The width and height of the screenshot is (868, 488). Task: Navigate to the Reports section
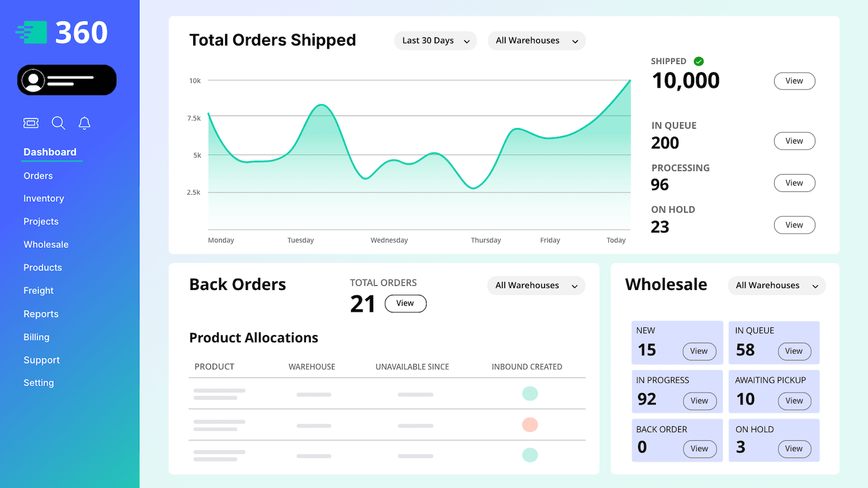click(41, 313)
